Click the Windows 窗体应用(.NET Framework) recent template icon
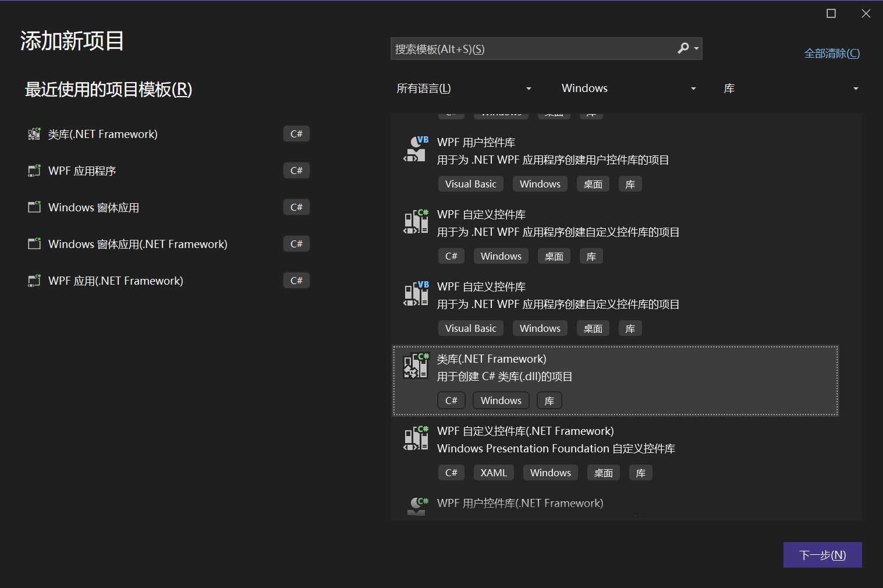Screen dimensions: 883x588 point(34,244)
